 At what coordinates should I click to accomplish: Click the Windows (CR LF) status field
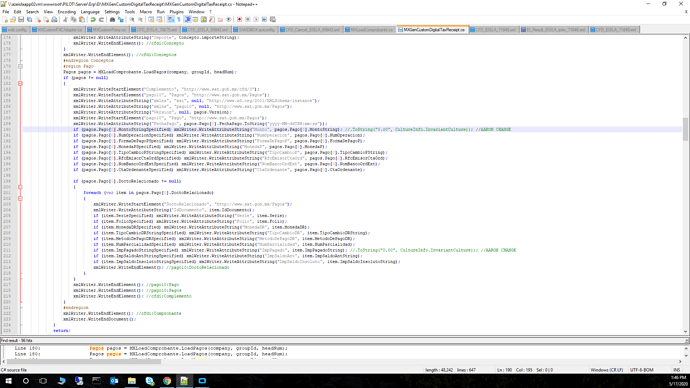[x=606, y=370]
